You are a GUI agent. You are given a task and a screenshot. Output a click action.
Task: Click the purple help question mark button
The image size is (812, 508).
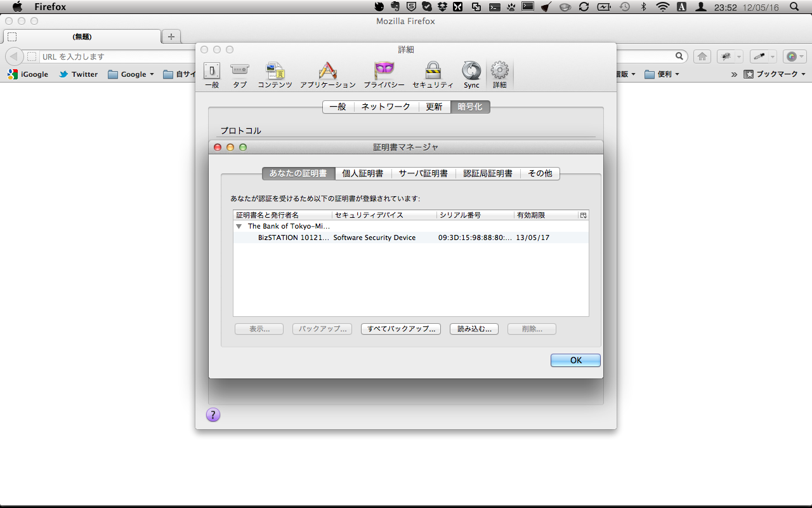pyautogui.click(x=213, y=415)
